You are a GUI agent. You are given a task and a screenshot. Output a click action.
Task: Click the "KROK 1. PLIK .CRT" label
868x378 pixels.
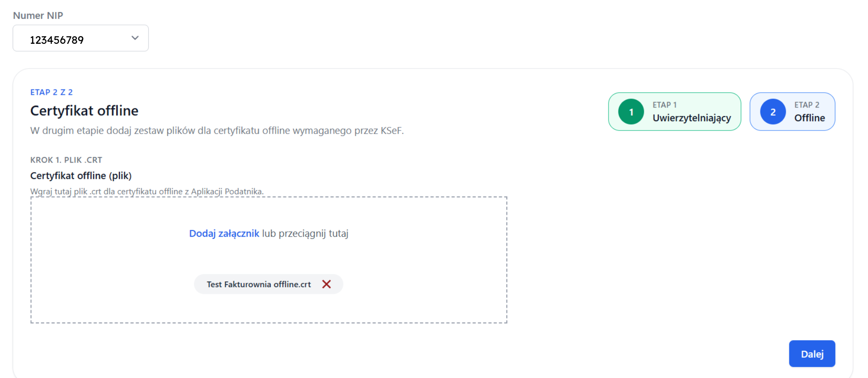[x=66, y=160]
